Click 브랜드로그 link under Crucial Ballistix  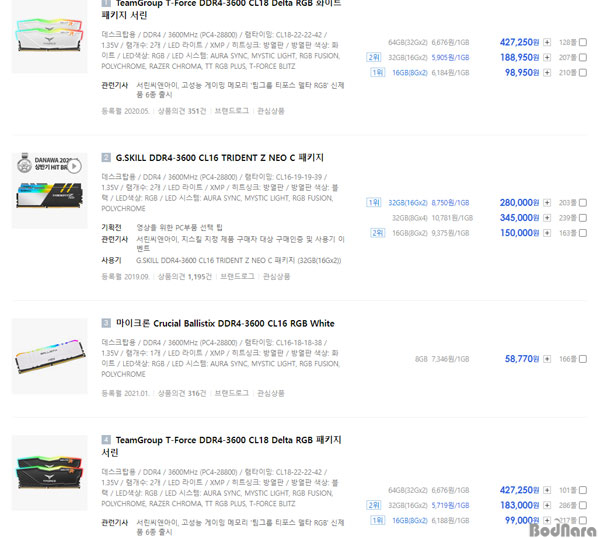[232, 393]
